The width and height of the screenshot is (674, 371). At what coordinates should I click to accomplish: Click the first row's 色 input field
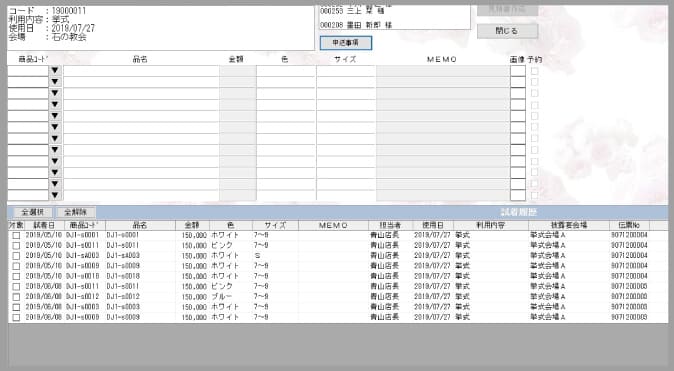[286, 71]
